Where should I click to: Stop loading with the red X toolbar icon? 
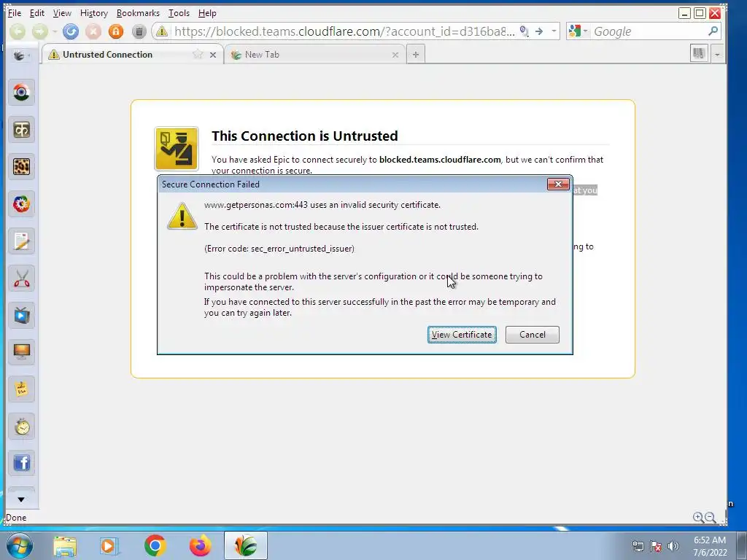point(93,32)
